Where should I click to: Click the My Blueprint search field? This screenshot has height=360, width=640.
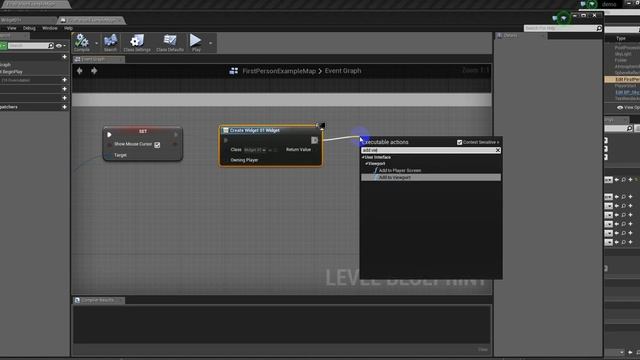pyautogui.click(x=31, y=46)
